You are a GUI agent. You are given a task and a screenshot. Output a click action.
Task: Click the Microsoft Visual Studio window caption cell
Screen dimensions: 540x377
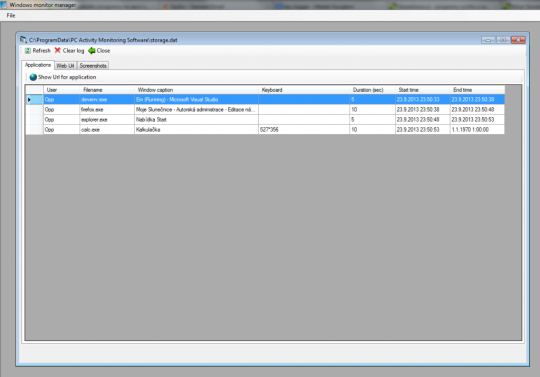pos(196,100)
